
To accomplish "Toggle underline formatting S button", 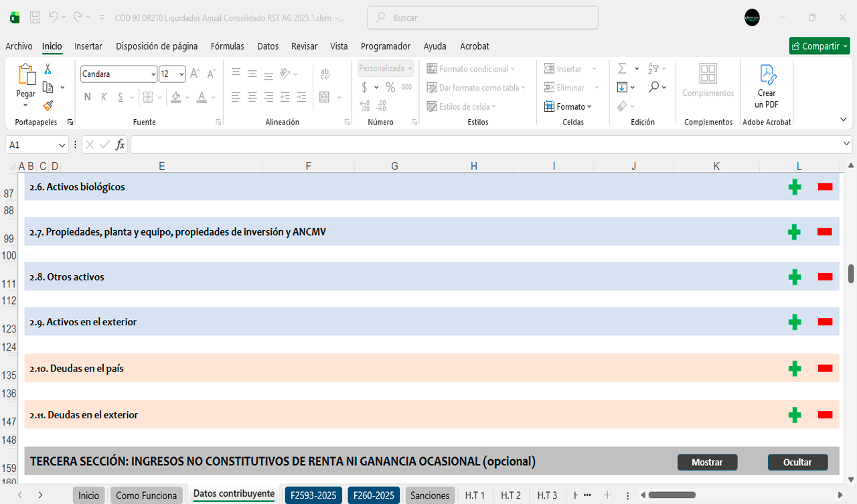I will pyautogui.click(x=121, y=97).
